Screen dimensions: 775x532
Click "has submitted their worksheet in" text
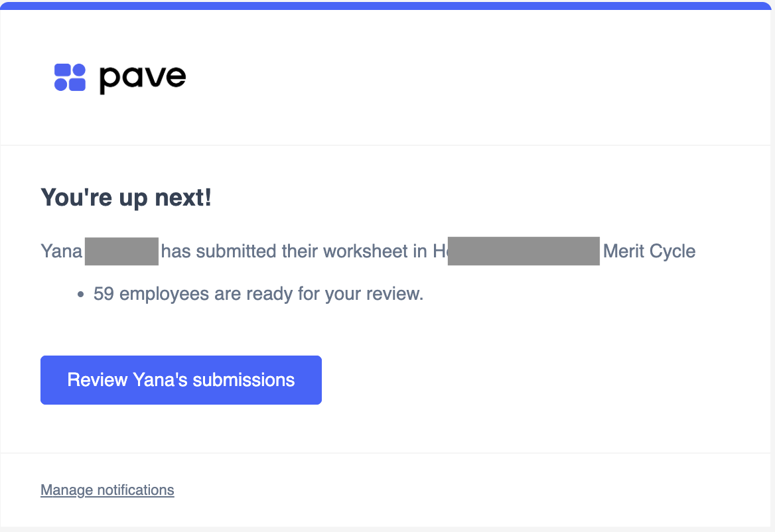[x=294, y=251]
